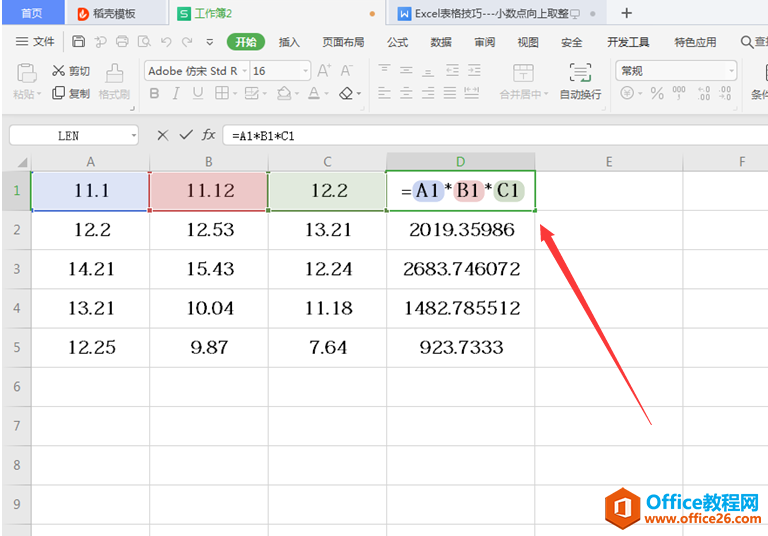The image size is (768, 536).
Task: Expand Merge and Center dropdown arrow
Action: coord(546,94)
